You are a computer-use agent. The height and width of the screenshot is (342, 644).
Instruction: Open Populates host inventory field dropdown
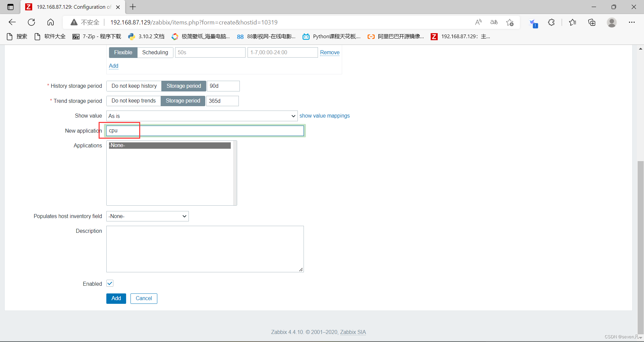point(148,216)
